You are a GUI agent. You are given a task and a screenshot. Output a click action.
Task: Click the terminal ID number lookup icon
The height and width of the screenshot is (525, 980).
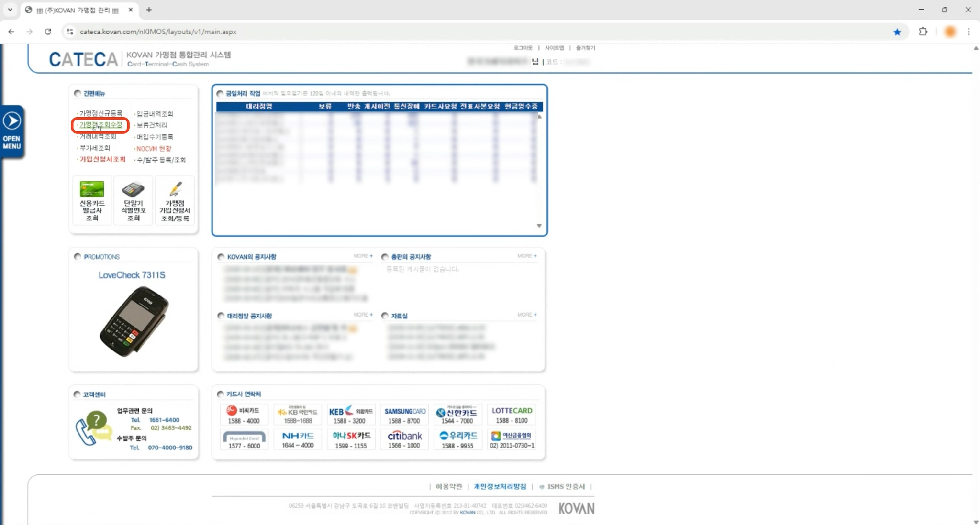pos(133,190)
